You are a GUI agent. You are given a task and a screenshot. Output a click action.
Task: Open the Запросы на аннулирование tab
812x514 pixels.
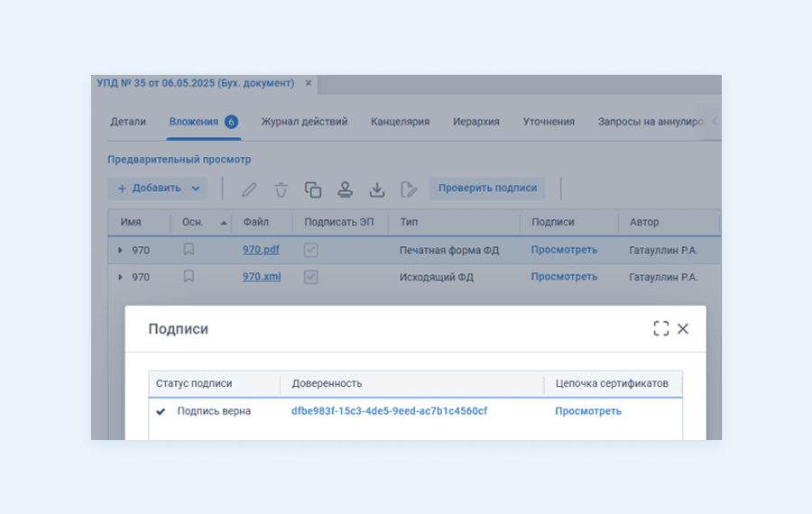652,122
